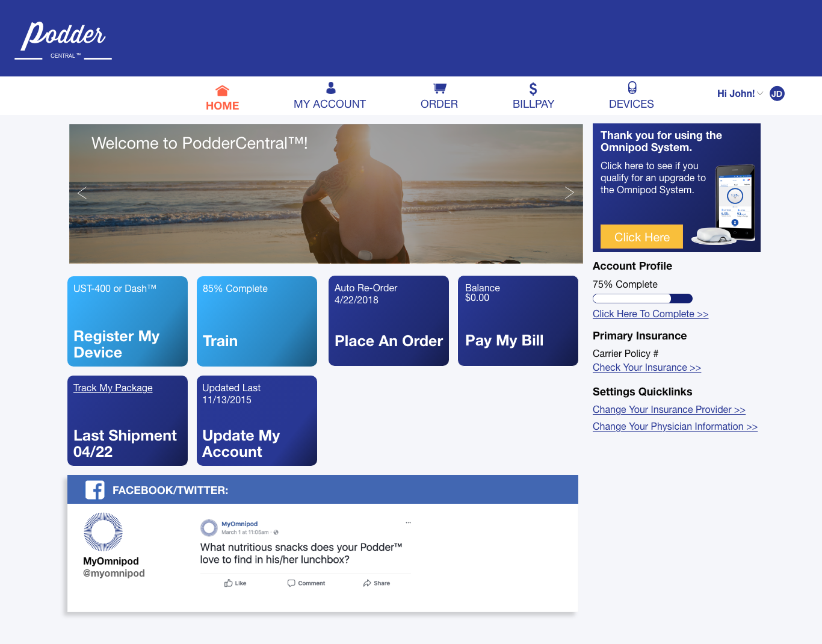The image size is (822, 644).
Task: Open the post options ellipsis menu
Action: (x=408, y=522)
